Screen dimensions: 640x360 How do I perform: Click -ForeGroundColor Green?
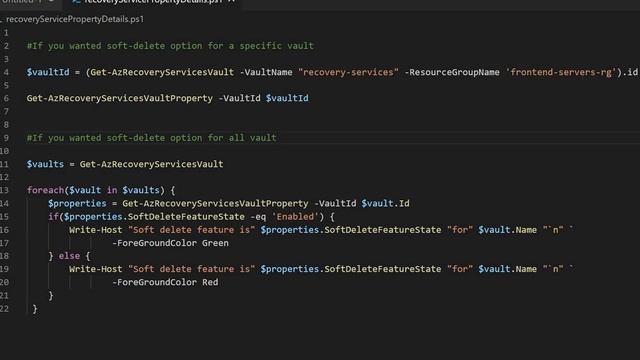click(x=170, y=243)
